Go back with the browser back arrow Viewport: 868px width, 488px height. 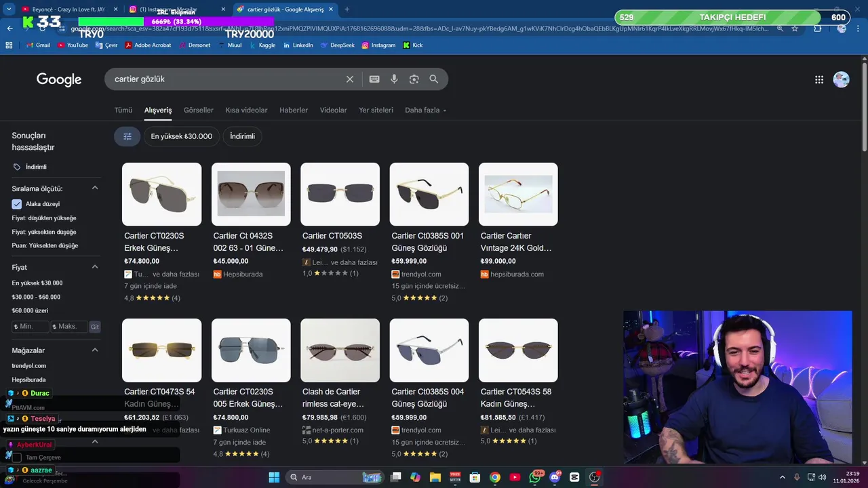(9, 28)
